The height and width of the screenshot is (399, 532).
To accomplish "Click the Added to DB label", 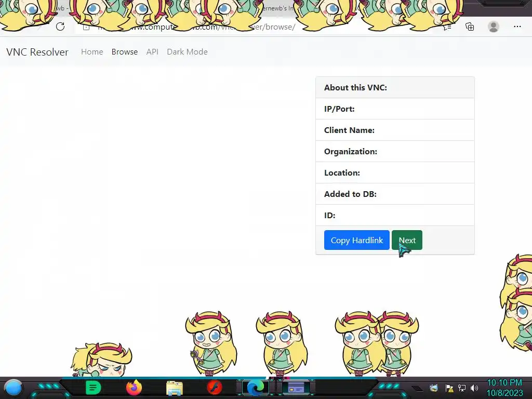I will click(x=350, y=194).
